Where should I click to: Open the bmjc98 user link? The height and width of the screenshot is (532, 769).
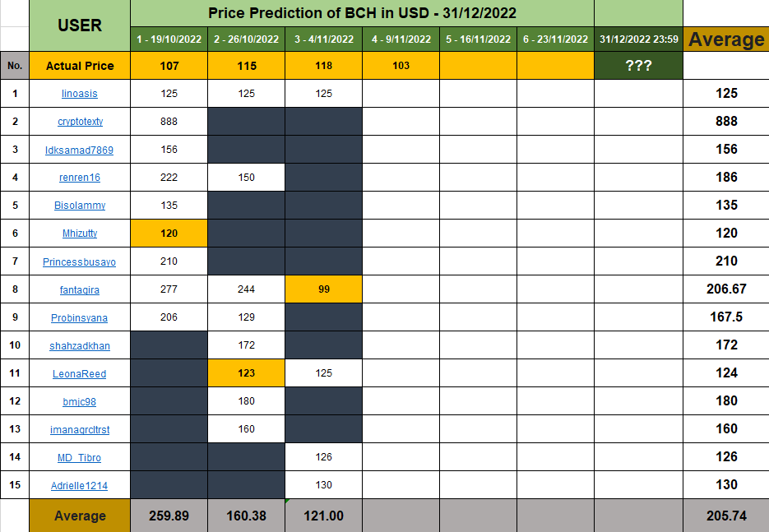(x=80, y=402)
